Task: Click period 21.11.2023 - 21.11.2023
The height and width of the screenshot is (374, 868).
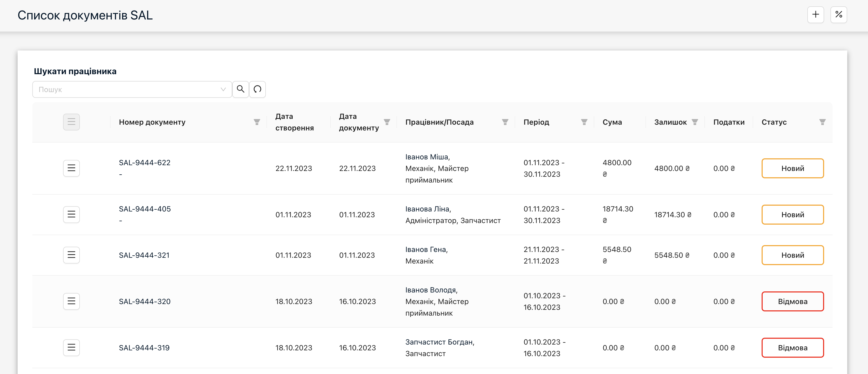Action: 544,255
